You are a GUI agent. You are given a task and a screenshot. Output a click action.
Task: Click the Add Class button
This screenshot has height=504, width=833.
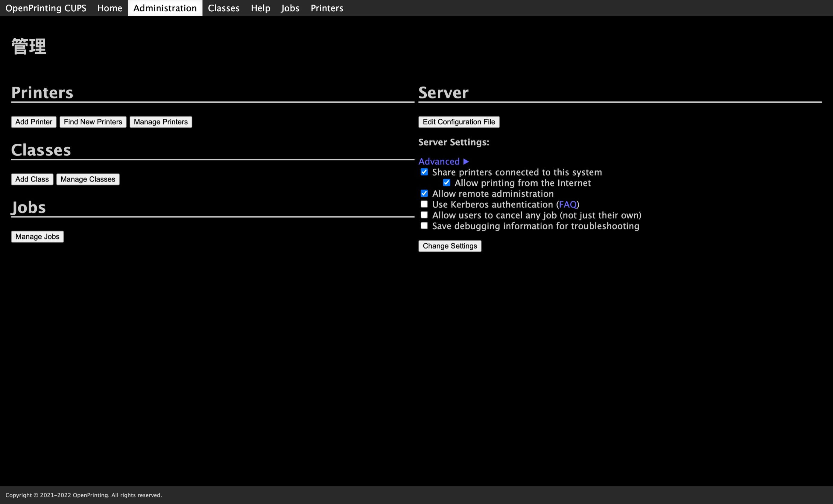[x=32, y=179]
